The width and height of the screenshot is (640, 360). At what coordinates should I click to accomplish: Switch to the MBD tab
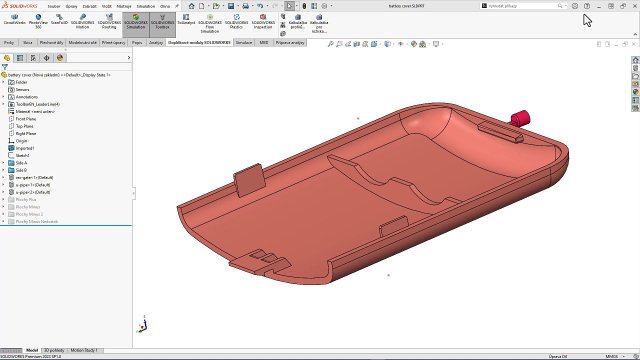click(264, 42)
